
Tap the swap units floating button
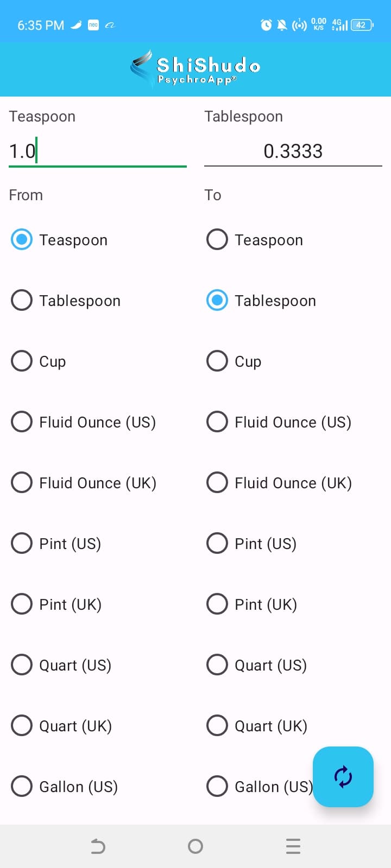(x=343, y=776)
